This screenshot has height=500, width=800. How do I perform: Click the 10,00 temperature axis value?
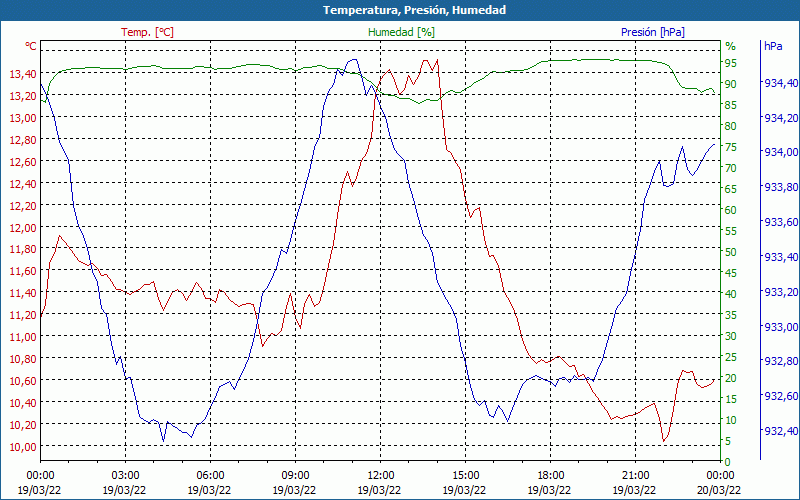pyautogui.click(x=23, y=446)
